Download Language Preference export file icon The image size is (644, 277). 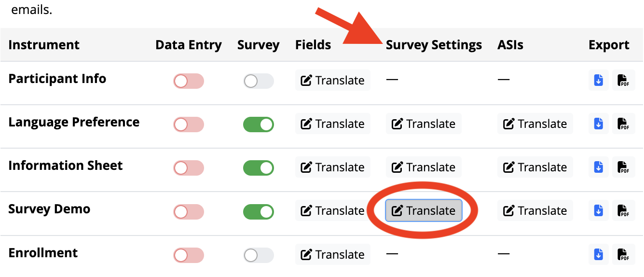[599, 124]
